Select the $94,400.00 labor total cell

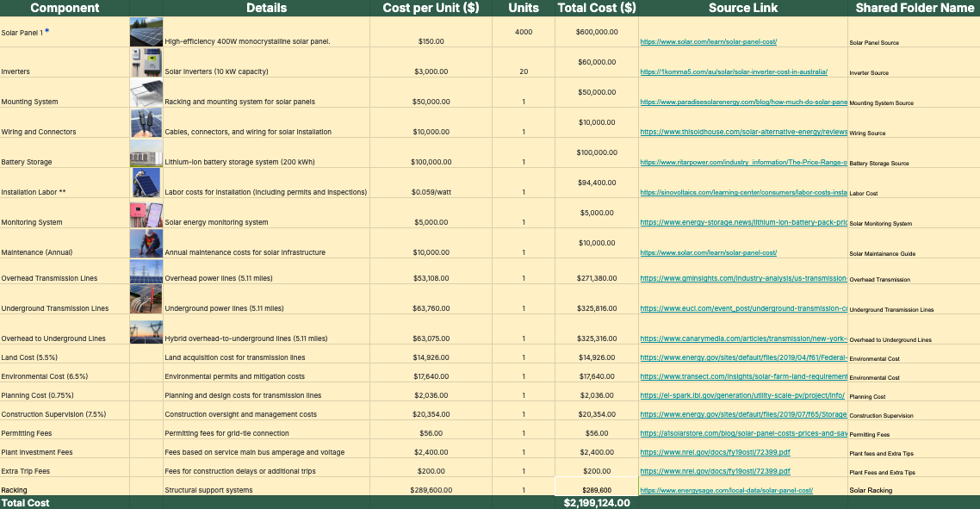click(x=597, y=183)
